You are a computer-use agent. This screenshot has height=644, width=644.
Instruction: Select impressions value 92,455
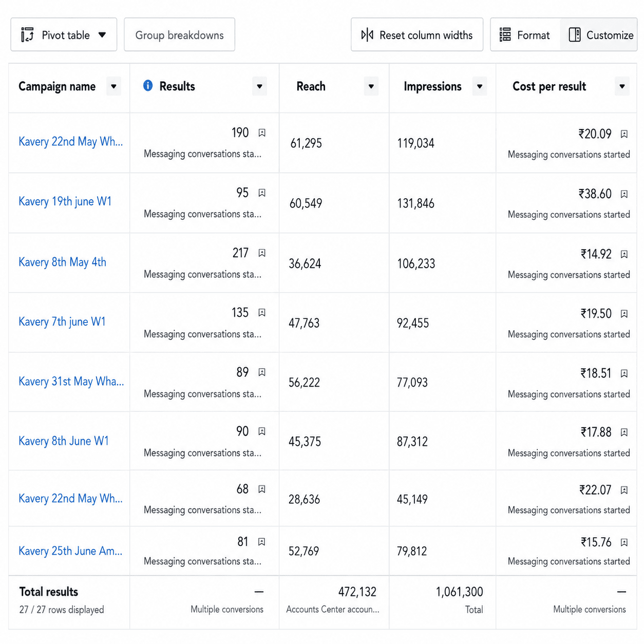(413, 323)
